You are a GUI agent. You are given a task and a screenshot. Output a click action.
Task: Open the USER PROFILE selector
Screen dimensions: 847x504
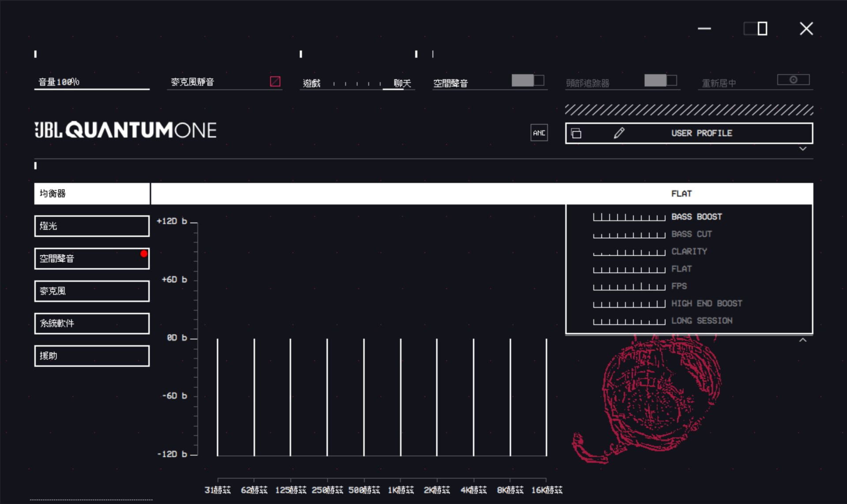[689, 133]
